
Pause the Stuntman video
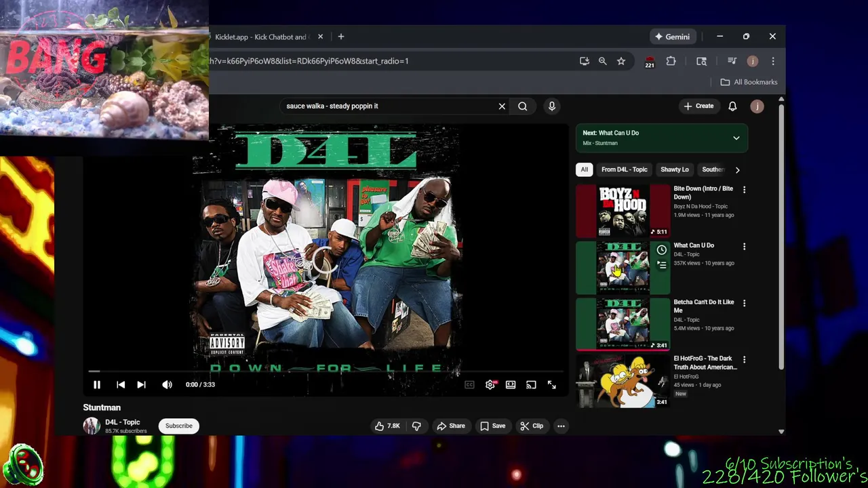point(96,385)
